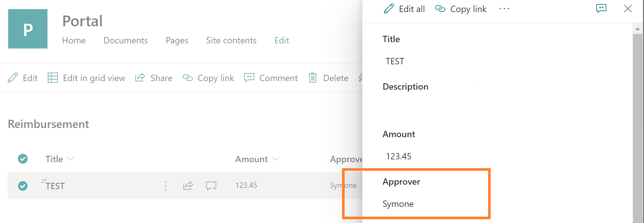Add a comment on the TEST row
Image resolution: width=644 pixels, height=223 pixels.
point(211,186)
